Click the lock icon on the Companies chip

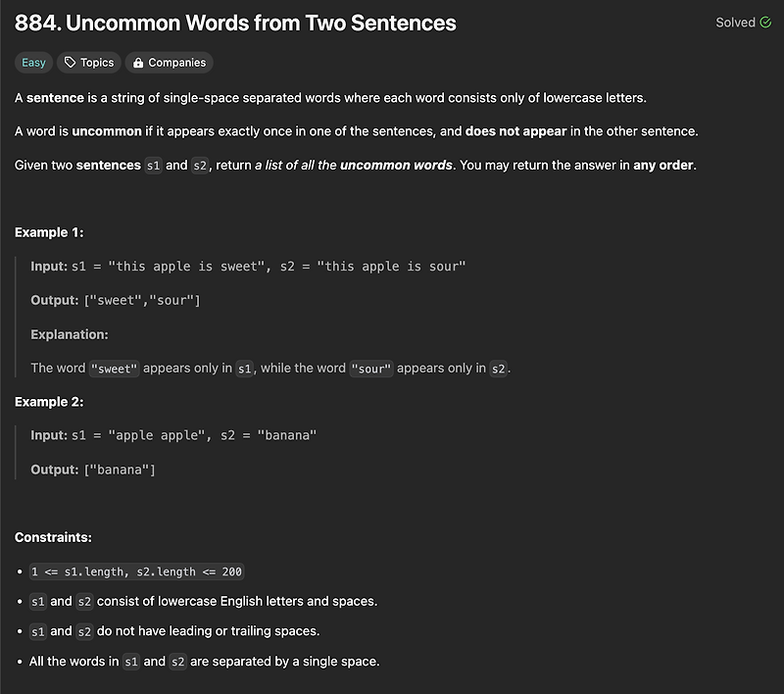(x=136, y=62)
